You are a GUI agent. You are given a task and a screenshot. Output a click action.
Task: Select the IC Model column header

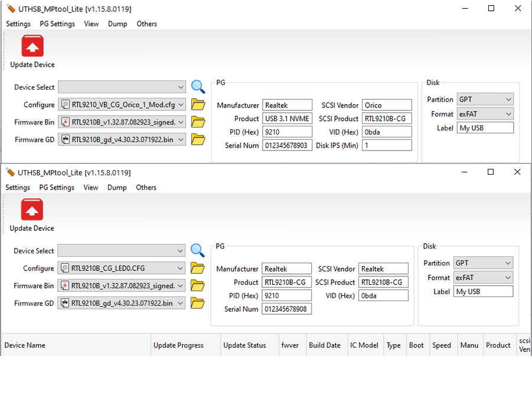coord(364,345)
